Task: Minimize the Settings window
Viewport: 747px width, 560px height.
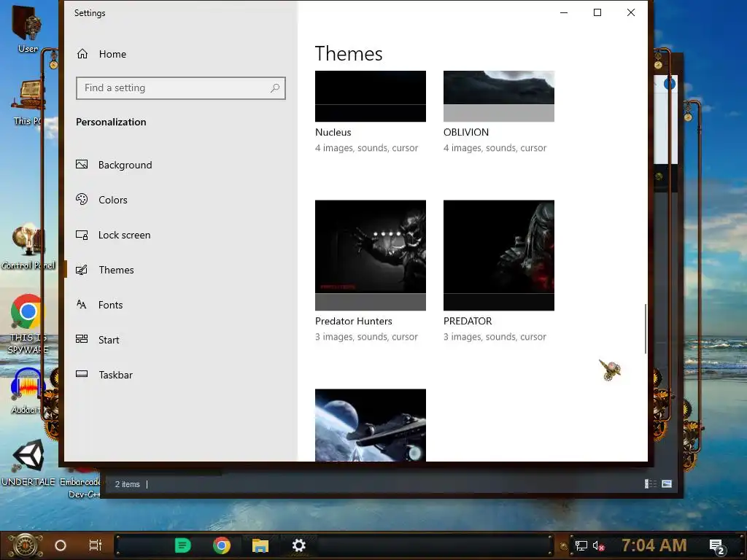Action: [564, 13]
